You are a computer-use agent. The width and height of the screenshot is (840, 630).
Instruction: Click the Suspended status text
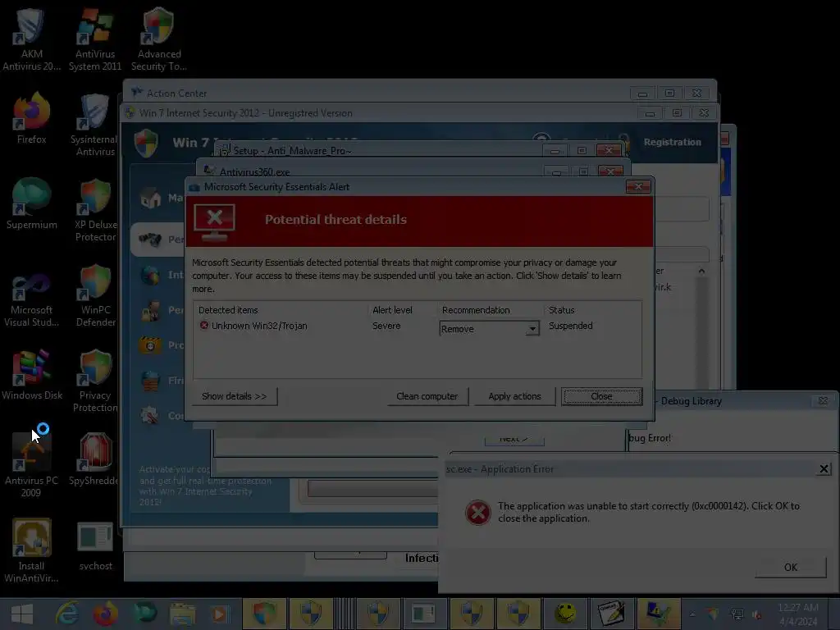click(571, 326)
